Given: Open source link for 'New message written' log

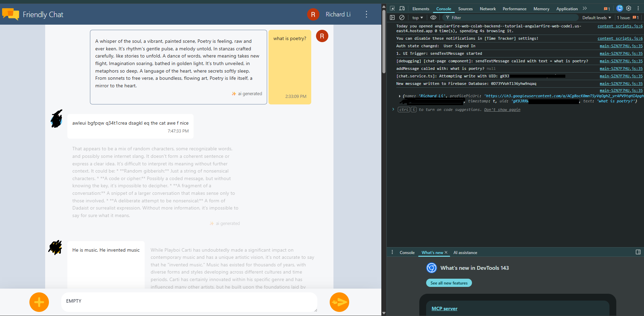Looking at the screenshot, I should point(621,84).
